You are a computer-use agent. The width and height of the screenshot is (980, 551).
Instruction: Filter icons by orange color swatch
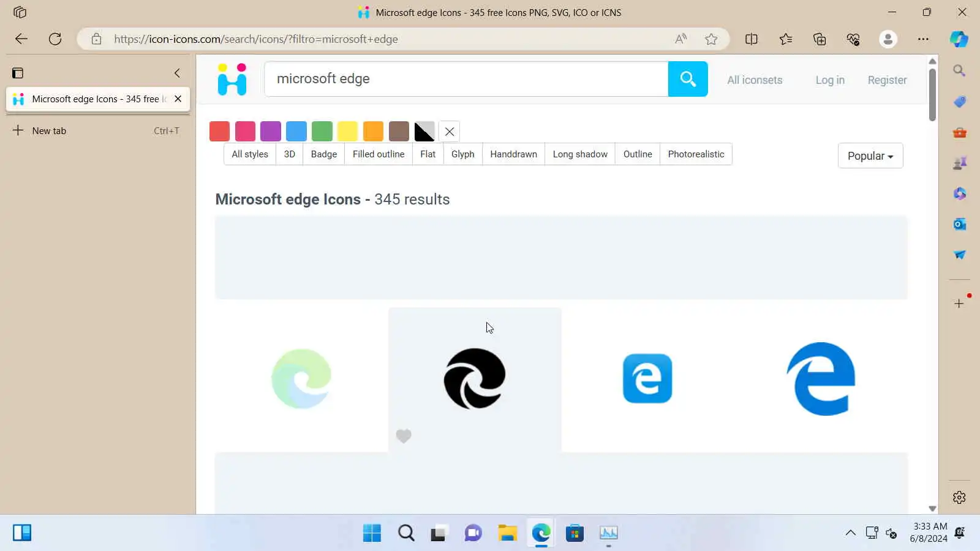[373, 131]
